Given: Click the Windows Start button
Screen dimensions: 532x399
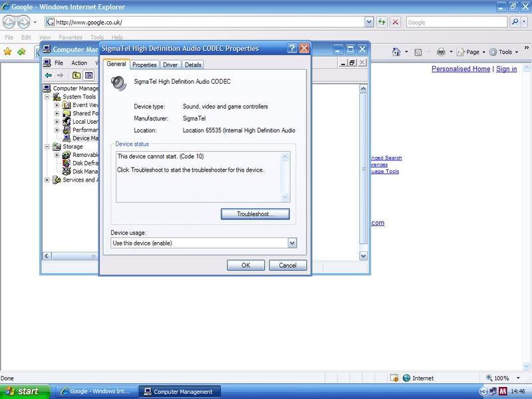Looking at the screenshot, I should [x=24, y=391].
